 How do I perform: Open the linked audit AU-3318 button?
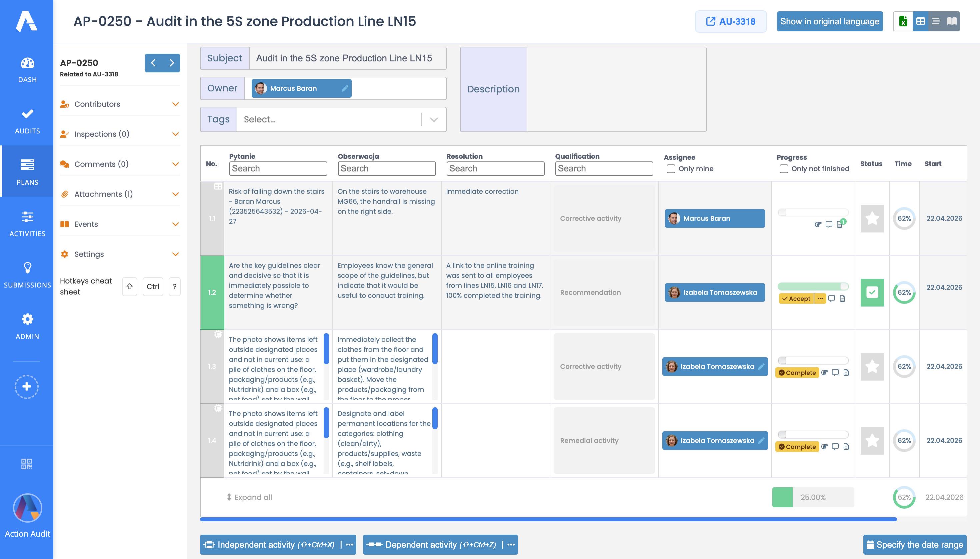pyautogui.click(x=731, y=21)
